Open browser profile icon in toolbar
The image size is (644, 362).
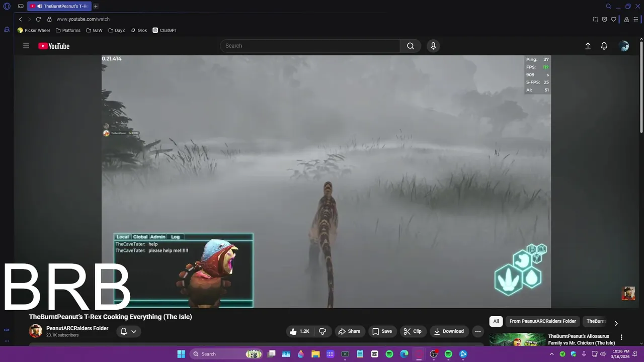(x=626, y=19)
